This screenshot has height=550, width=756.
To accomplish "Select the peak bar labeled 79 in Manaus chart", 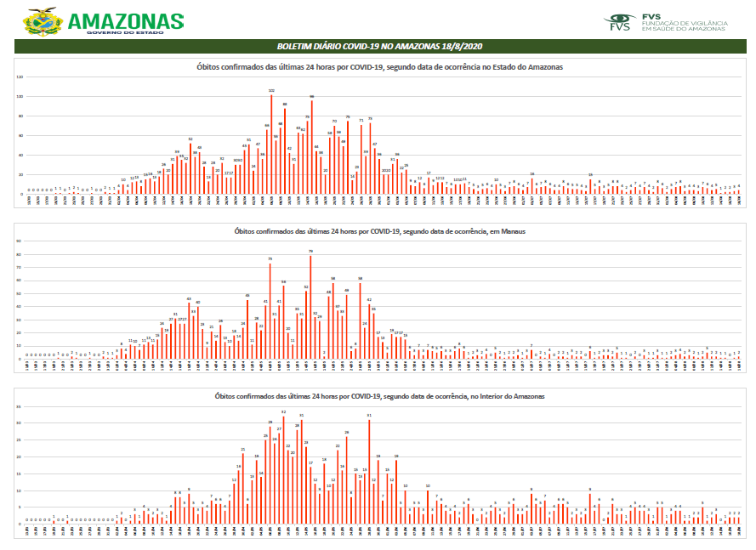I will coord(311,306).
